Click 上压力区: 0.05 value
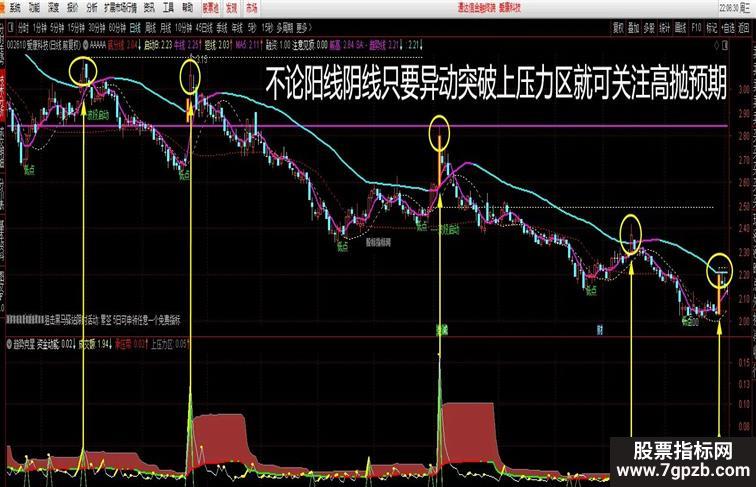756x487 pixels. click(169, 344)
